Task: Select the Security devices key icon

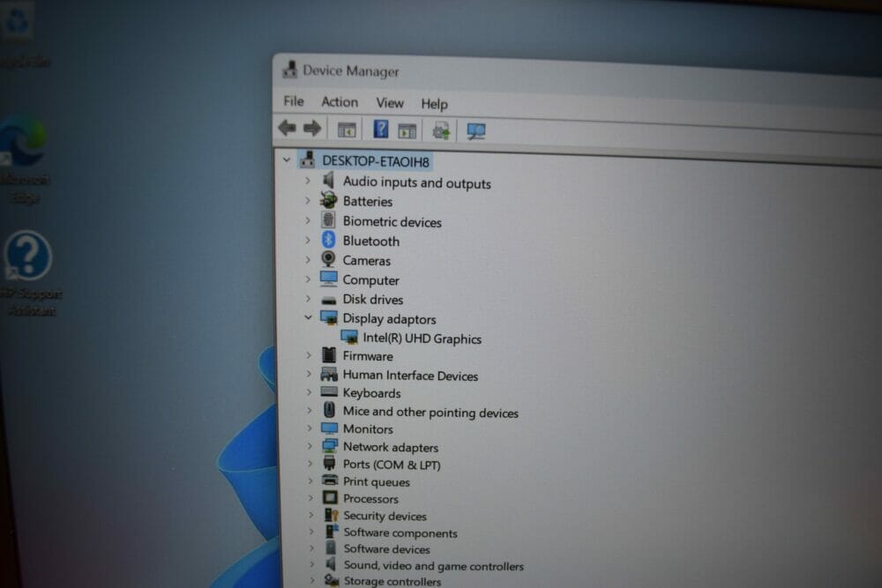Action: [x=332, y=514]
